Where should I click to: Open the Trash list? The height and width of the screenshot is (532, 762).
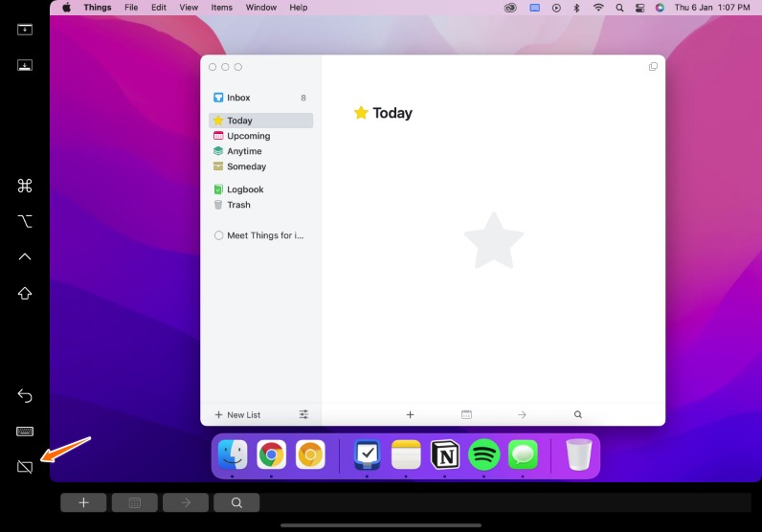[x=260, y=205]
